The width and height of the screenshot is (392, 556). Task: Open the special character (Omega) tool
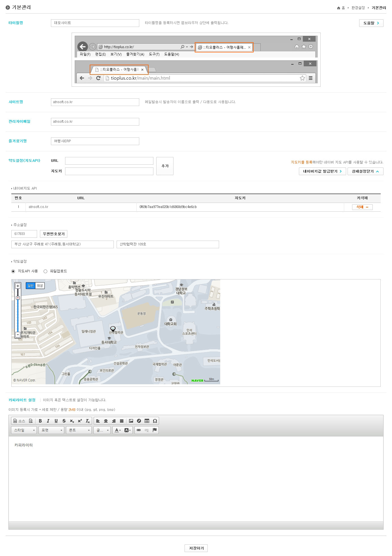pyautogui.click(x=155, y=421)
